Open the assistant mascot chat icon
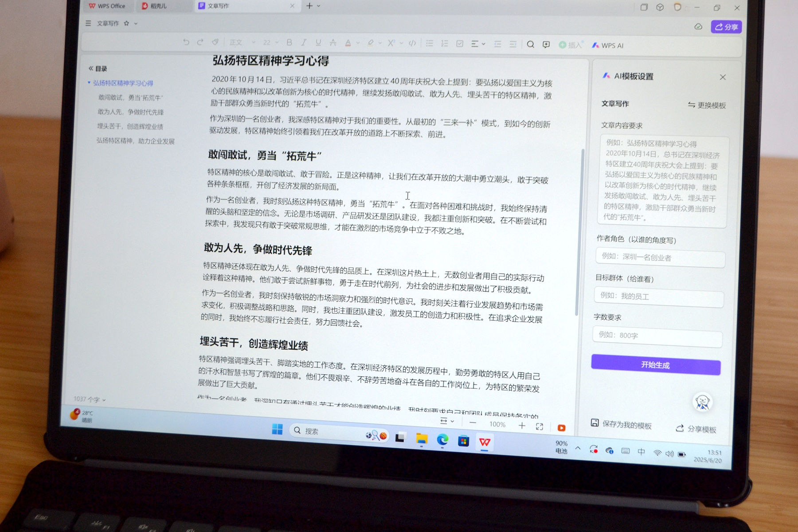Screen dimensions: 798x532 coord(702,402)
